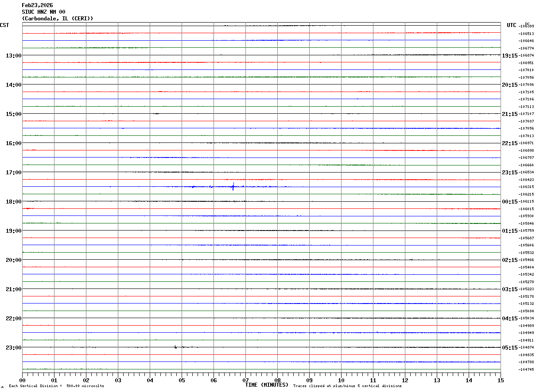Click minute 15 on the time axis
The width and height of the screenshot is (536, 392).
coord(501,380)
